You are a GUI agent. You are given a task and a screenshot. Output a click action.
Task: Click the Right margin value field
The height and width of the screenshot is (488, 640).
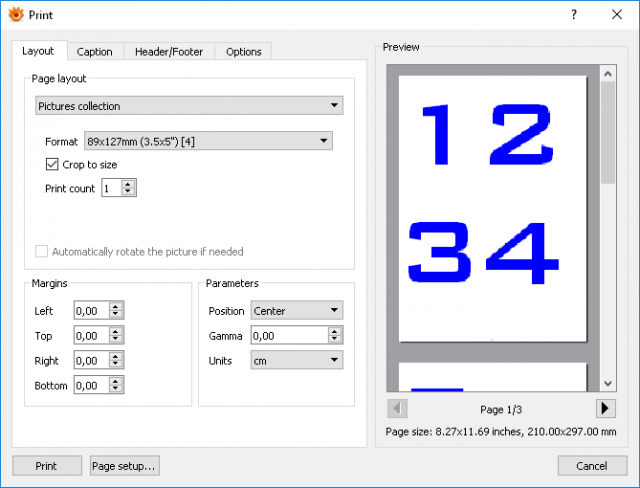(91, 360)
